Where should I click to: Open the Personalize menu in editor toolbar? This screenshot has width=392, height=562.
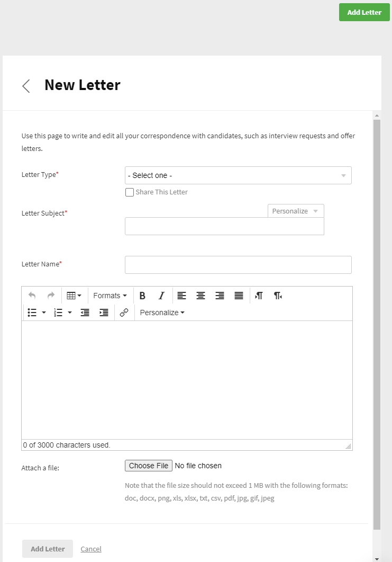pos(162,313)
